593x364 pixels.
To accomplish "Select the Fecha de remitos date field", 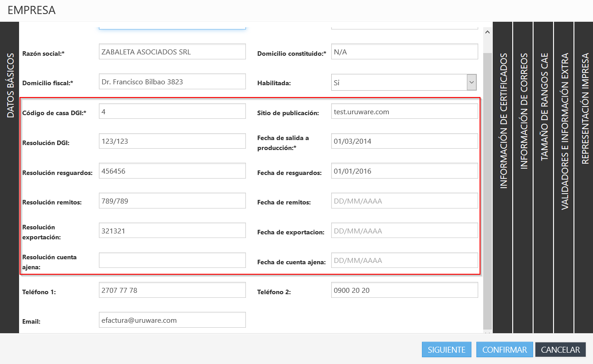I will (x=404, y=201).
